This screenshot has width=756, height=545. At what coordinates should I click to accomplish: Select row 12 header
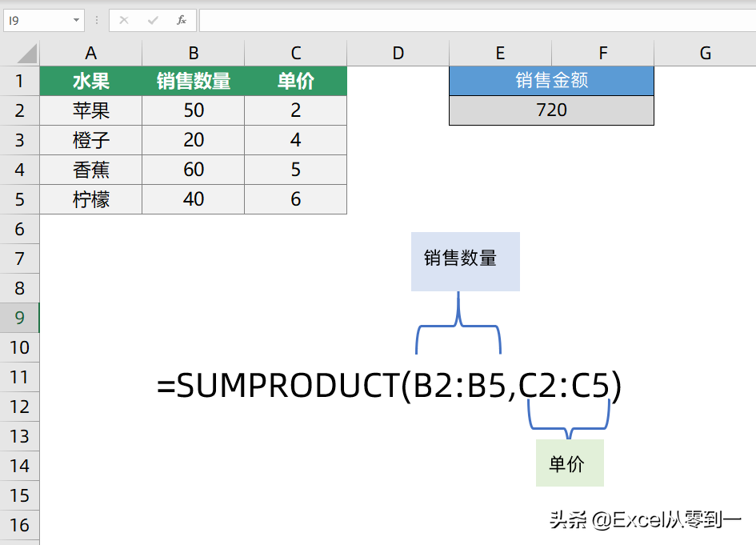[19, 407]
